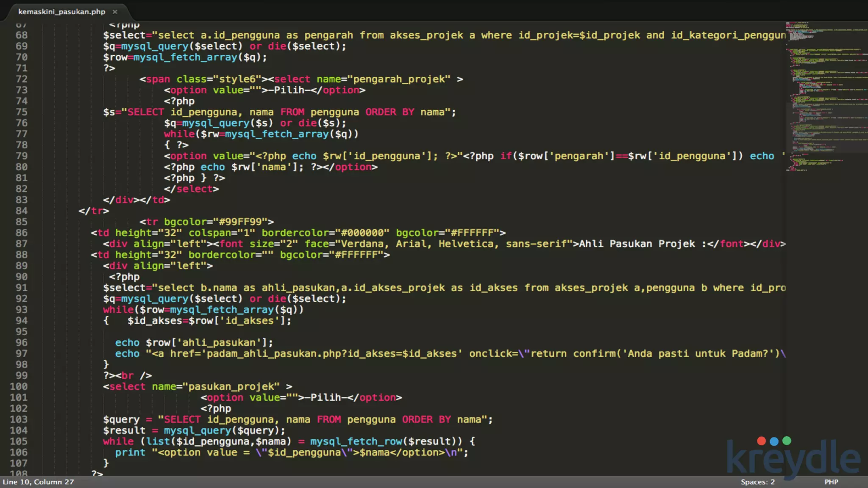
Task: Click the mysql_fetch_row function call on line 105
Action: pos(356,441)
